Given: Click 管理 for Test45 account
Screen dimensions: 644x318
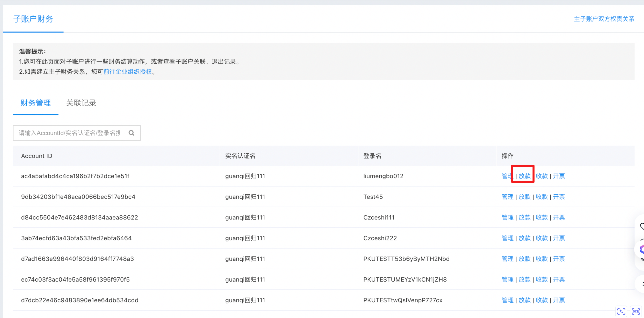Looking at the screenshot, I should (x=507, y=197).
